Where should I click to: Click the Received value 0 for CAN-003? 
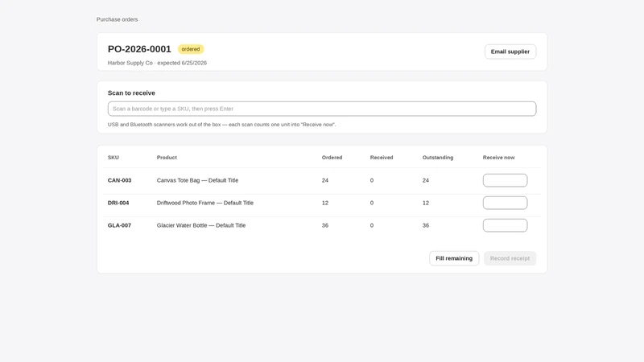tap(372, 180)
